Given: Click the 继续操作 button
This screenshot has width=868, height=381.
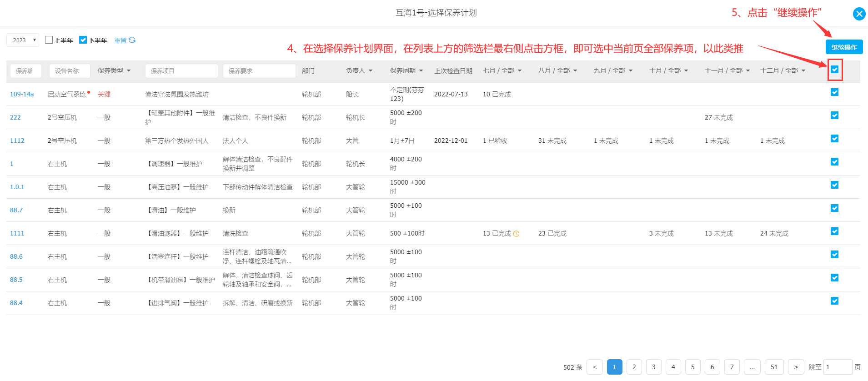Looking at the screenshot, I should click(x=844, y=47).
